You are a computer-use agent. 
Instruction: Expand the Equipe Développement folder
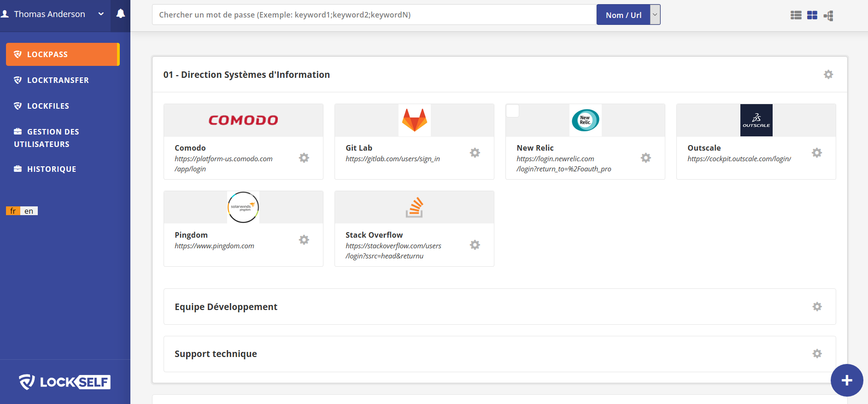[x=226, y=307]
